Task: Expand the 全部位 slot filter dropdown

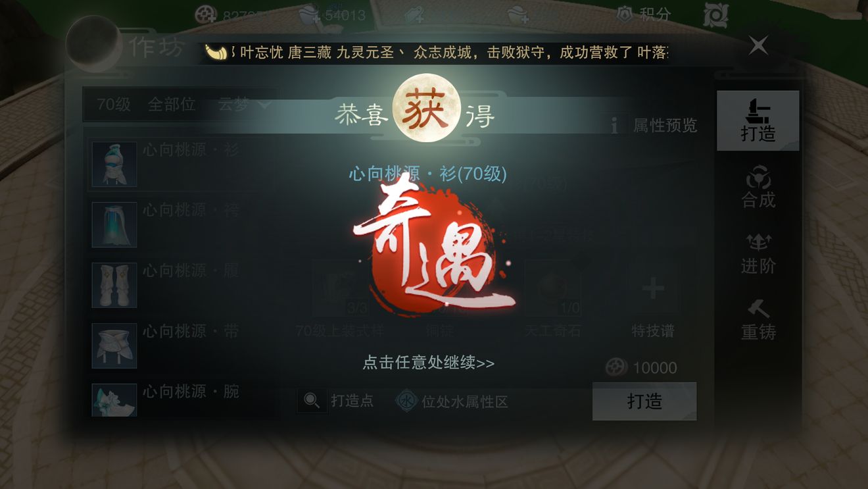Action: 172,104
